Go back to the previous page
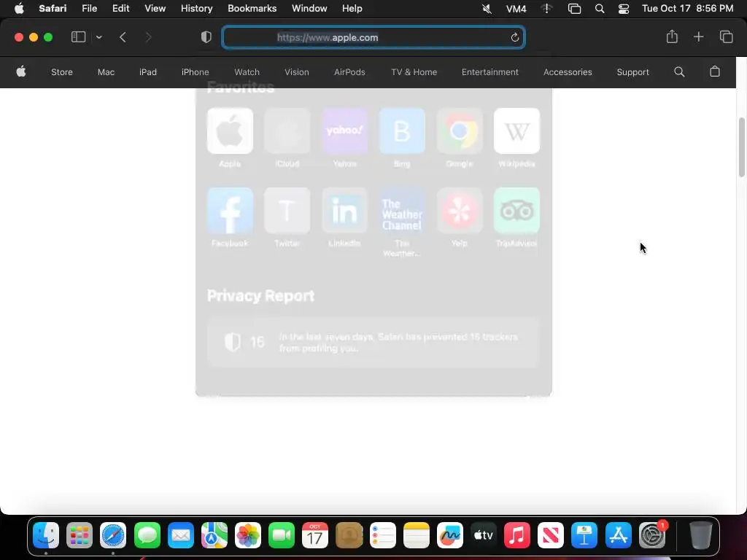The image size is (747, 560). tap(123, 37)
